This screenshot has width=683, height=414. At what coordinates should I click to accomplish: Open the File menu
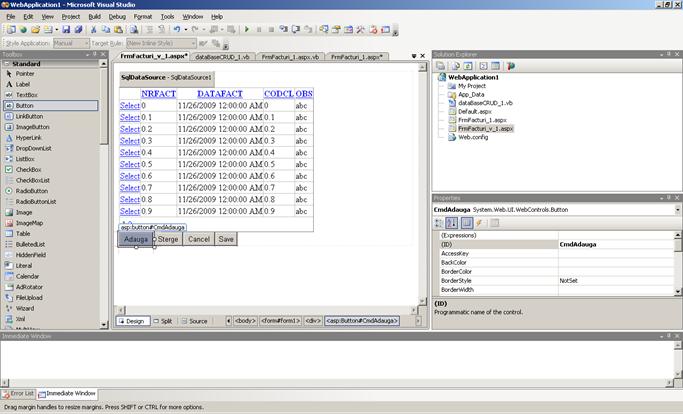coord(11,17)
